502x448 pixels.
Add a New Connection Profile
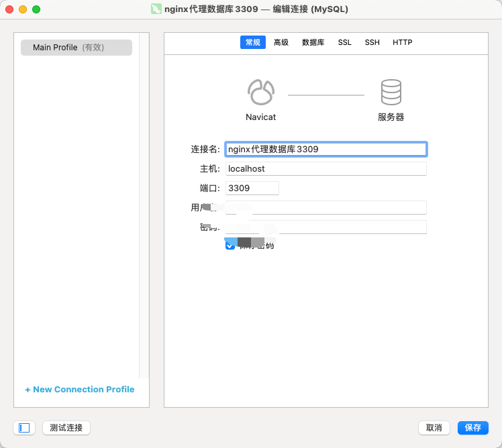(80, 390)
